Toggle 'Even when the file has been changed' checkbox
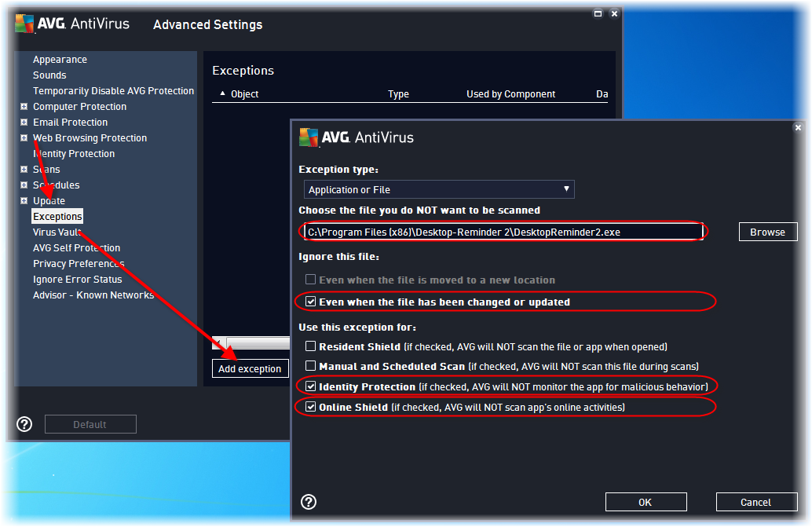This screenshot has height=527, width=812. [310, 302]
